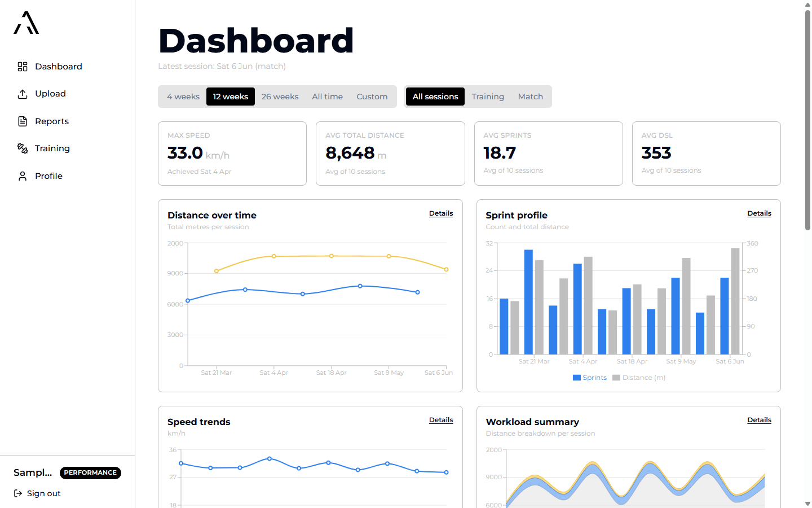The image size is (812, 508).
Task: Choose the All time range
Action: pos(327,97)
